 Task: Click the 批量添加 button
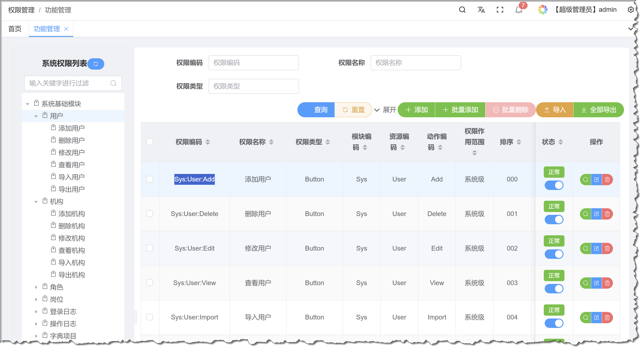(460, 110)
